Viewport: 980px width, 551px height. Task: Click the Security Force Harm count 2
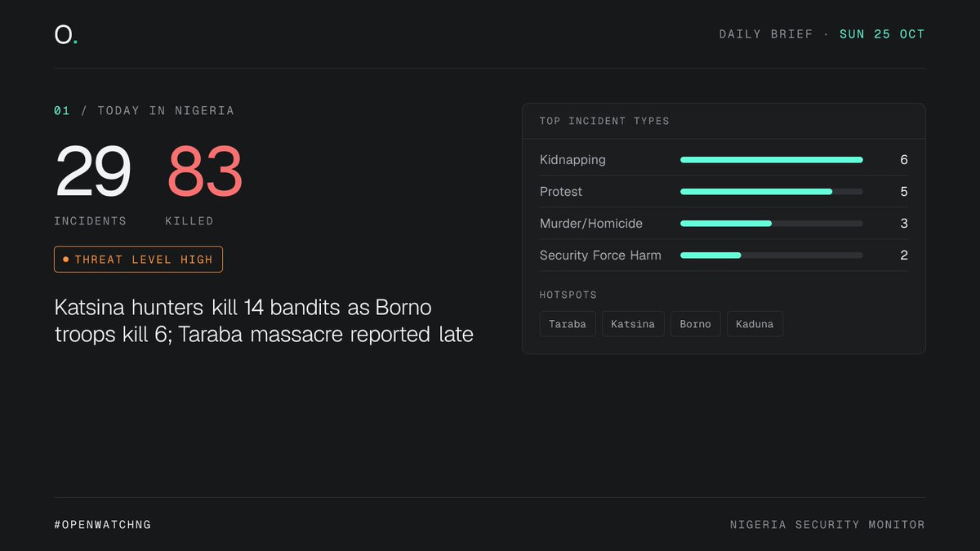[x=904, y=256]
